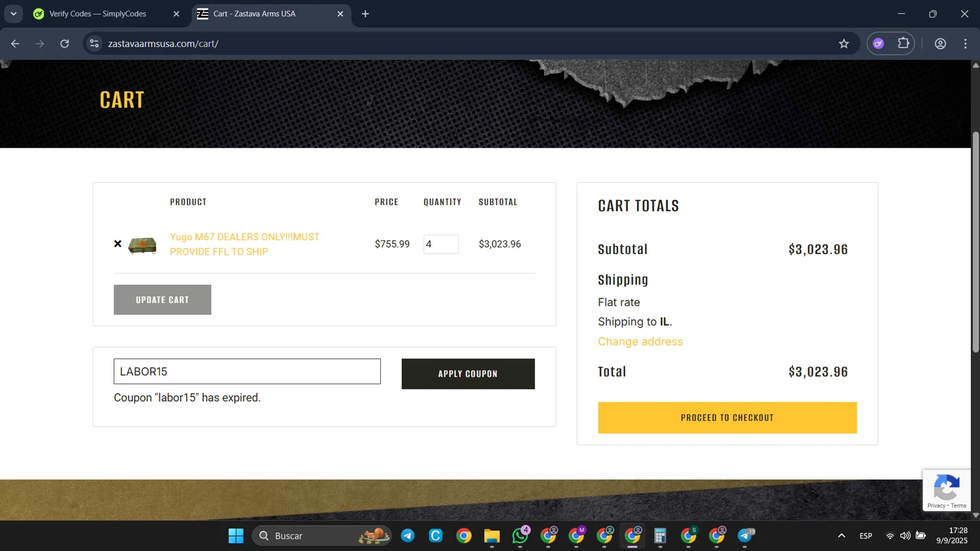The width and height of the screenshot is (980, 551).
Task: Click the address bar URL zastavaarmsusa.com/cart/
Action: coord(163,44)
